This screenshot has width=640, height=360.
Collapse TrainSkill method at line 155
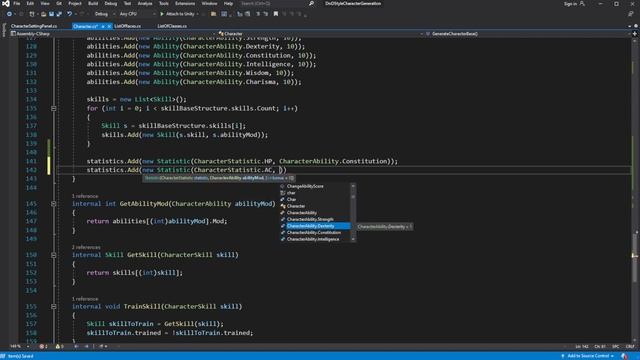53,307
